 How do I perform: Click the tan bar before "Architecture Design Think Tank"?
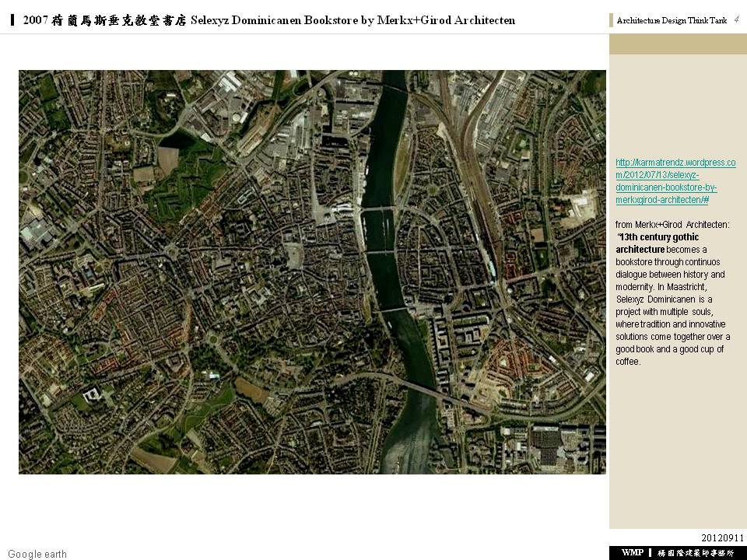click(611, 21)
